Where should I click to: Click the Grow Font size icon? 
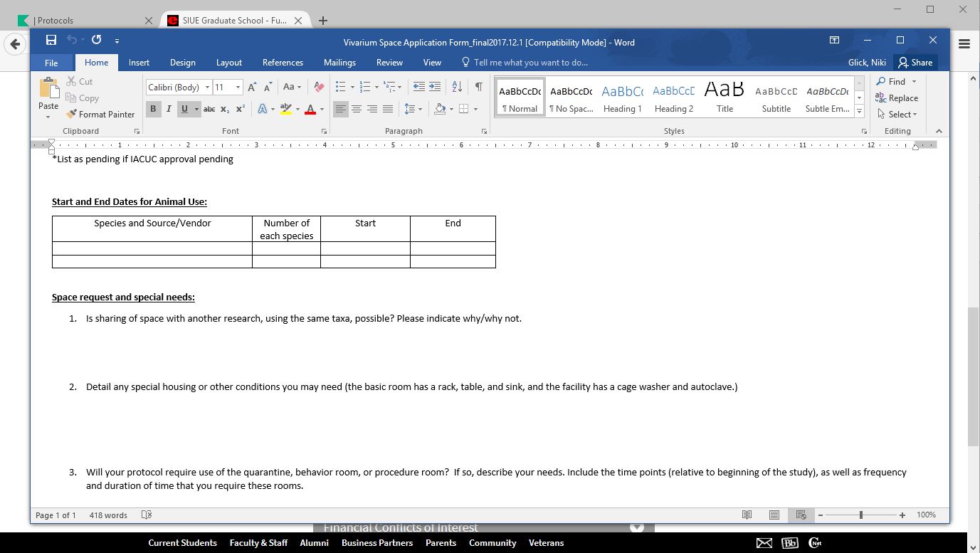point(252,87)
